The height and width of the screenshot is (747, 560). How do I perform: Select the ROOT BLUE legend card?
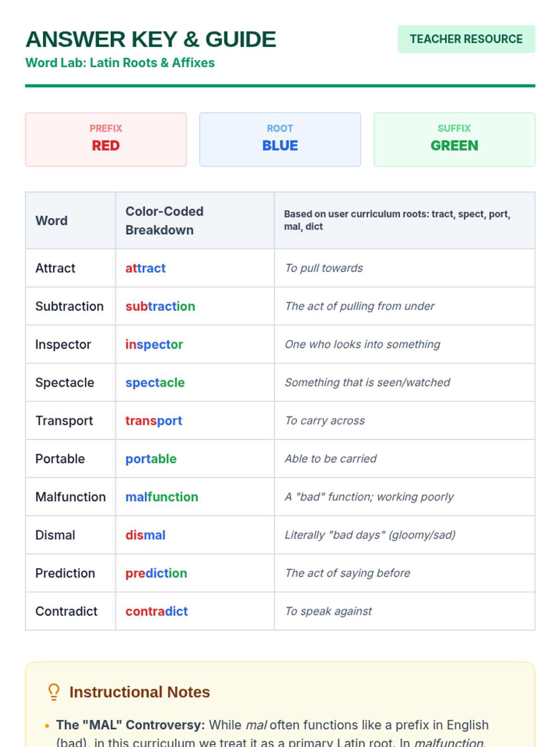[280, 139]
